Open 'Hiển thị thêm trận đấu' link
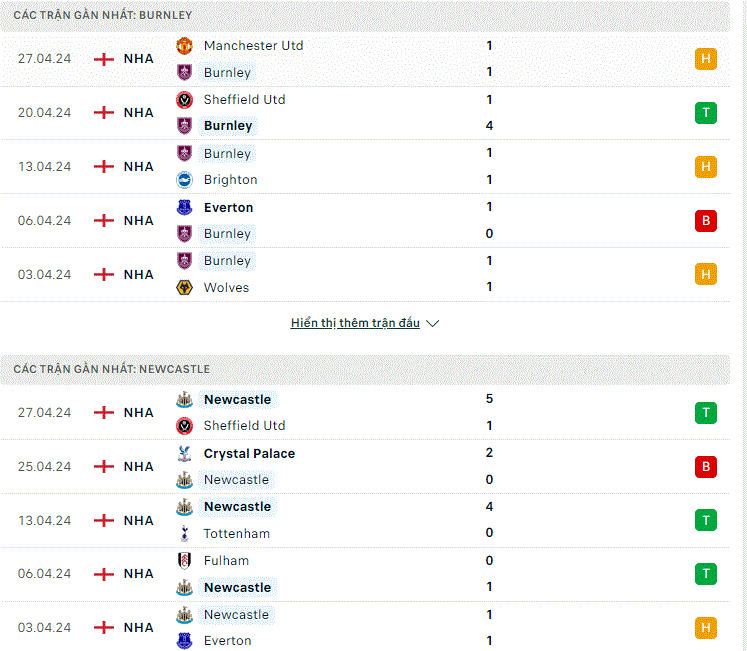The image size is (747, 651). [x=355, y=323]
